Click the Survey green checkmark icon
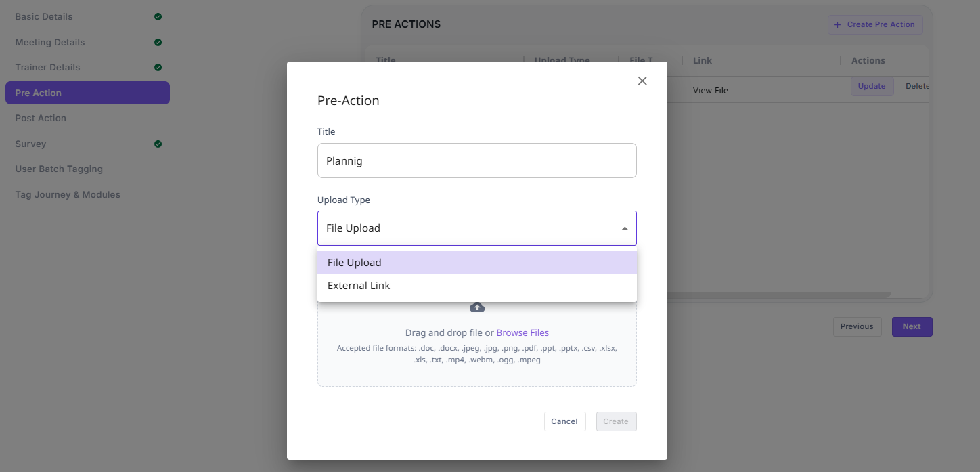 tap(158, 144)
